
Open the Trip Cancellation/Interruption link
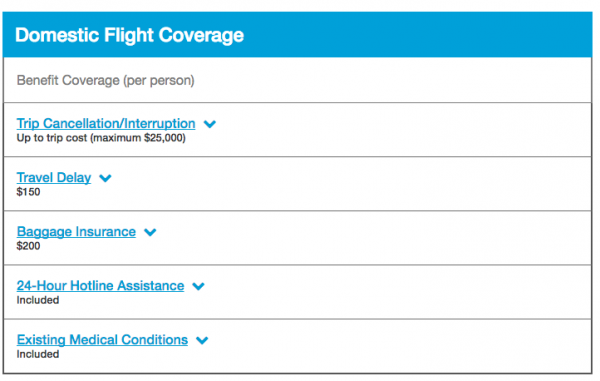(106, 124)
